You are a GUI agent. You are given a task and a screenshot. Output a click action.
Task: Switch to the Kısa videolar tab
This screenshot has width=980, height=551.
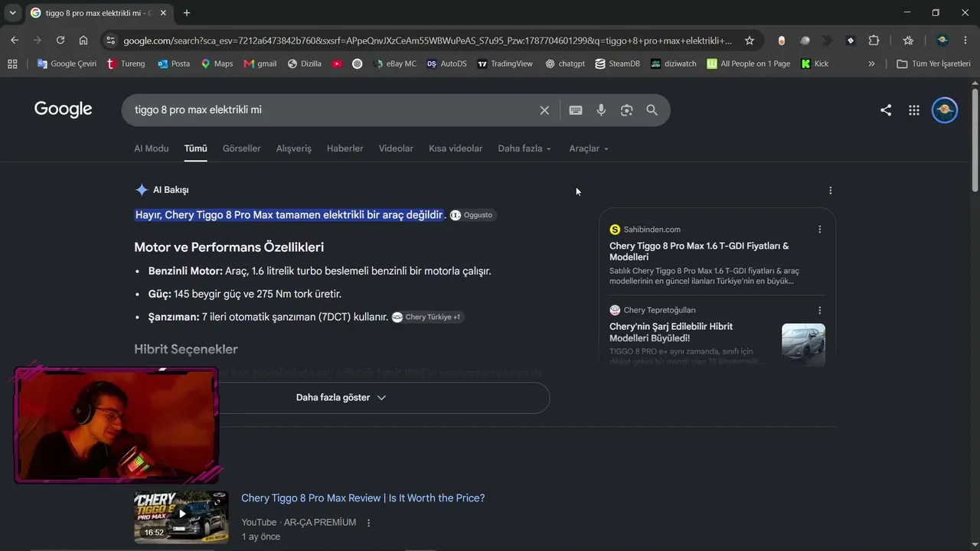456,148
